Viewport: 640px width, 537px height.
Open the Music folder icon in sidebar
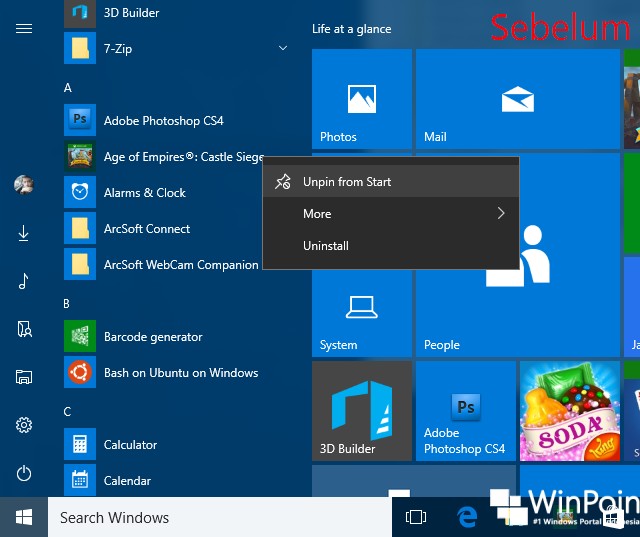coord(24,281)
